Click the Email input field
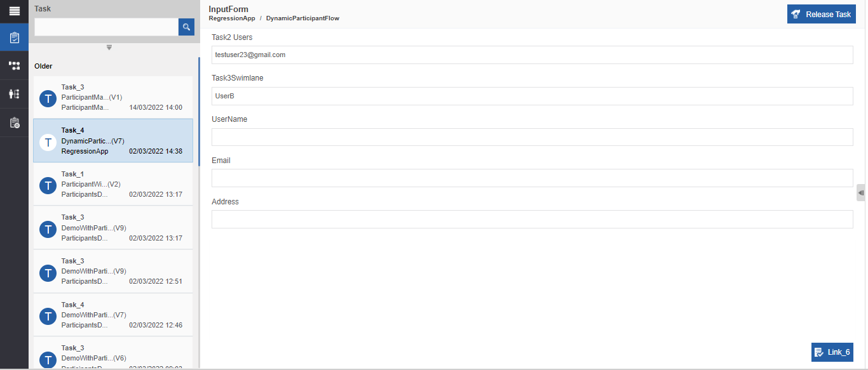Viewport: 868px width, 370px height. (x=532, y=178)
